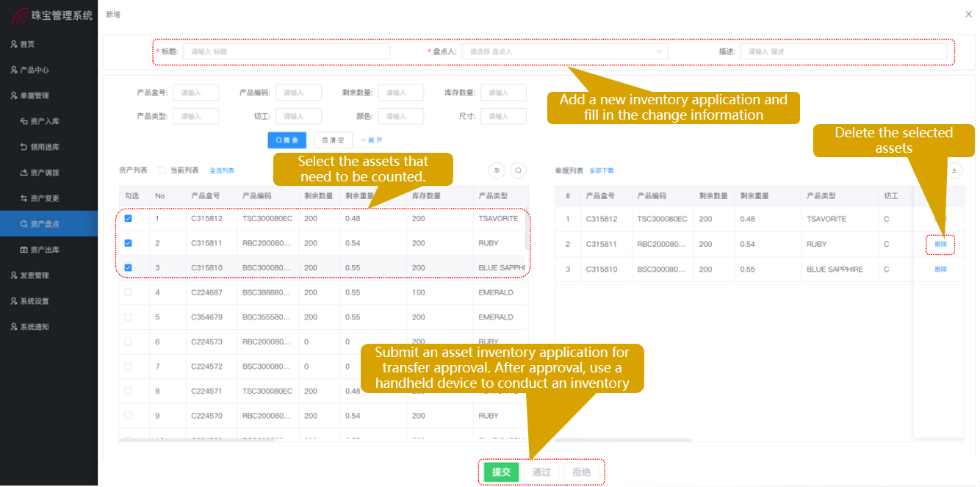Click the column settings icon above asset list
980x487 pixels.
(497, 170)
